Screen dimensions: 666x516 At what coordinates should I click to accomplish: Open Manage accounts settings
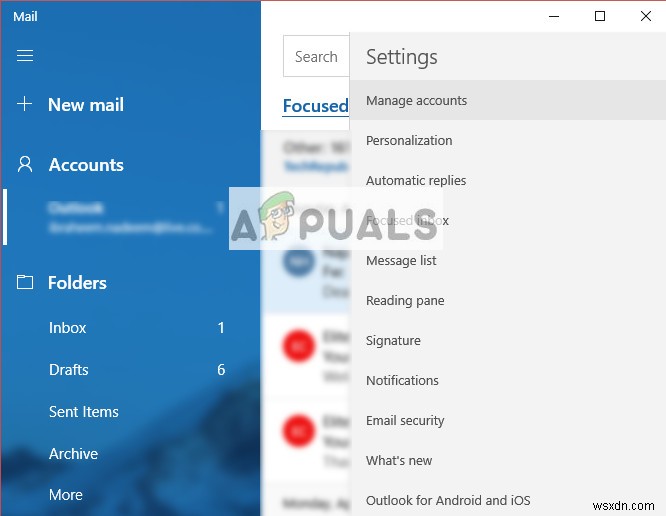pos(508,100)
